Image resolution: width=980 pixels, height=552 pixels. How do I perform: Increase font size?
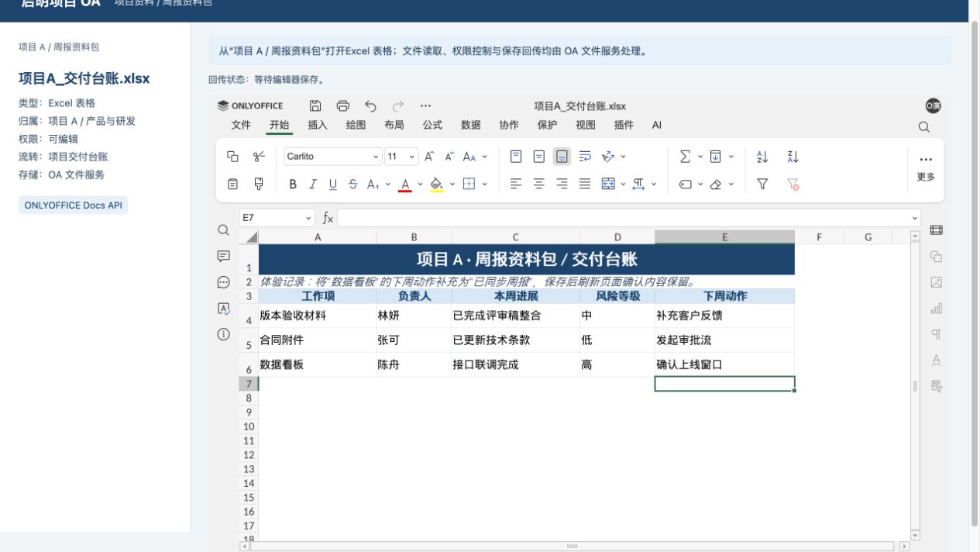(429, 157)
